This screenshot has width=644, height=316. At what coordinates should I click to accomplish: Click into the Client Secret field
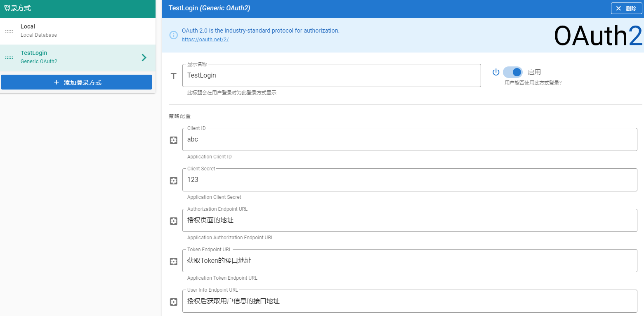[410, 180]
